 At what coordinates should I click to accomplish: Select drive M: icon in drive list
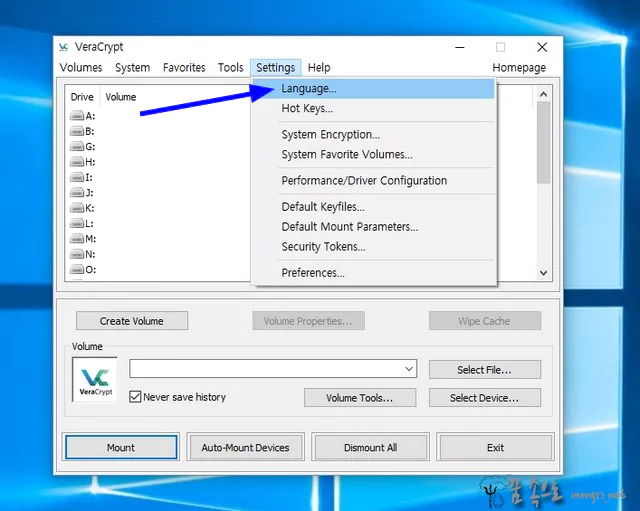77,239
